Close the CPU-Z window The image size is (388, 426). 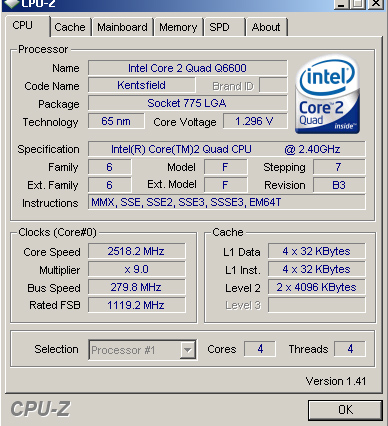click(376, 3)
